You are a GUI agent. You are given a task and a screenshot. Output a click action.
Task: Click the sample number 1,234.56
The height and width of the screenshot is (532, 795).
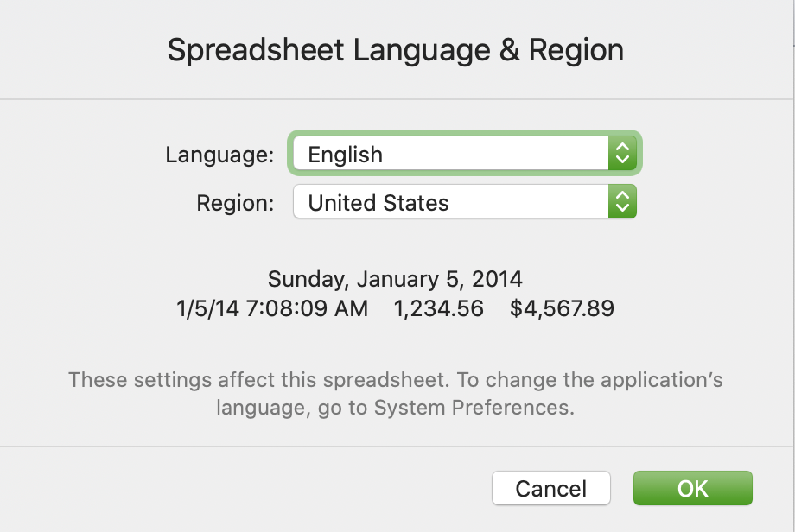click(x=438, y=308)
